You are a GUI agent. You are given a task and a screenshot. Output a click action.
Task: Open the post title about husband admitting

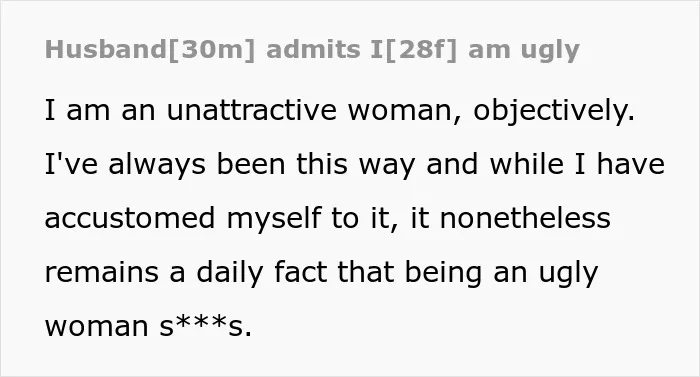(312, 50)
